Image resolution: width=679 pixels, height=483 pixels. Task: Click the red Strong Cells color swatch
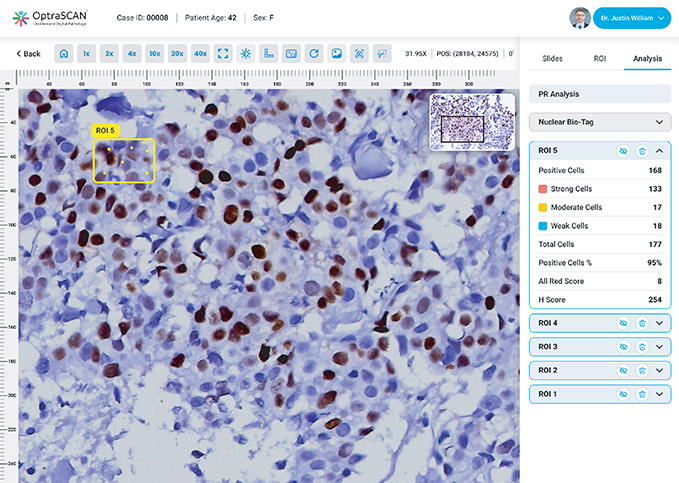point(543,189)
